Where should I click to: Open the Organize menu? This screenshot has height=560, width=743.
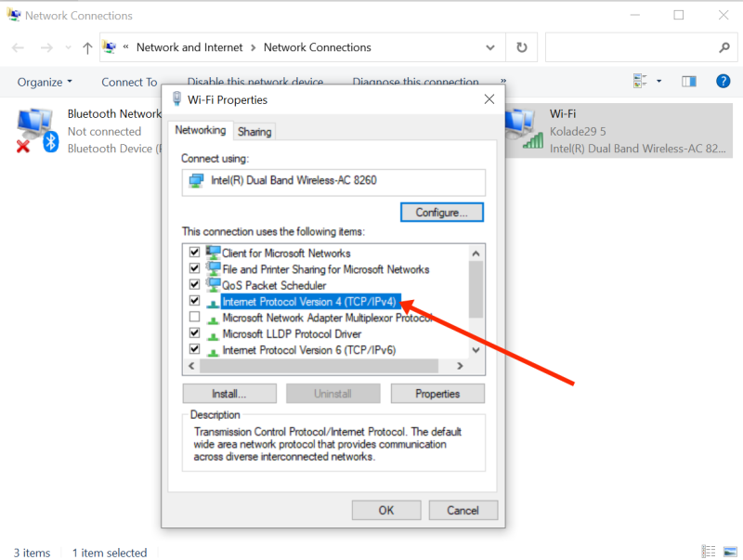45,82
